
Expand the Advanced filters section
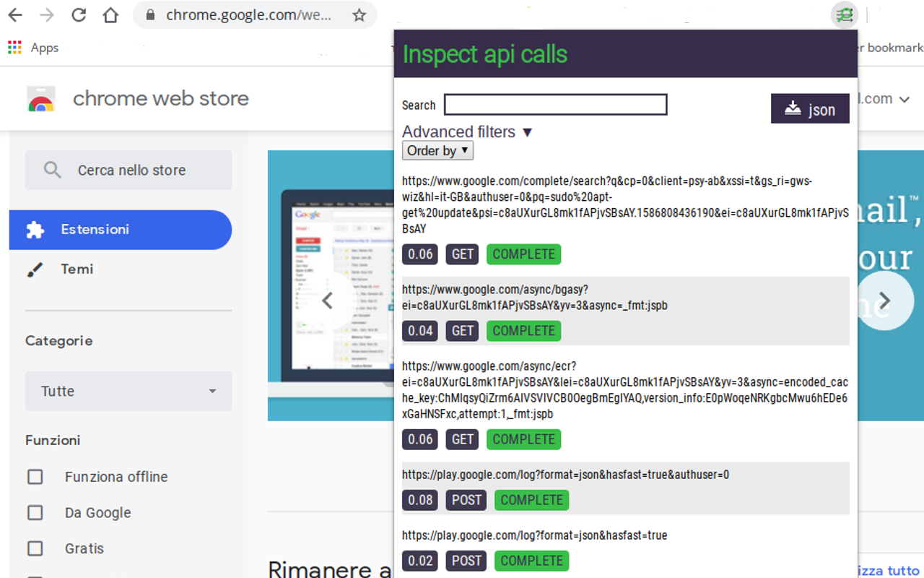click(x=467, y=132)
